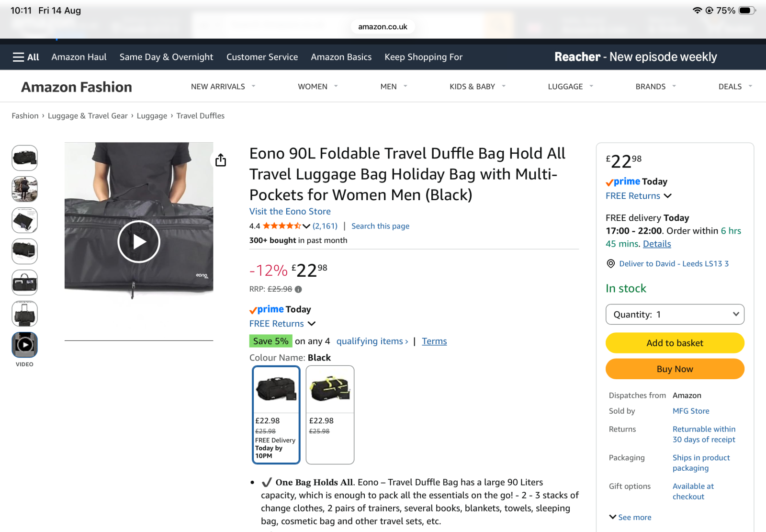Select the open bag interior thumbnail
This screenshot has height=532, width=766.
point(24,283)
